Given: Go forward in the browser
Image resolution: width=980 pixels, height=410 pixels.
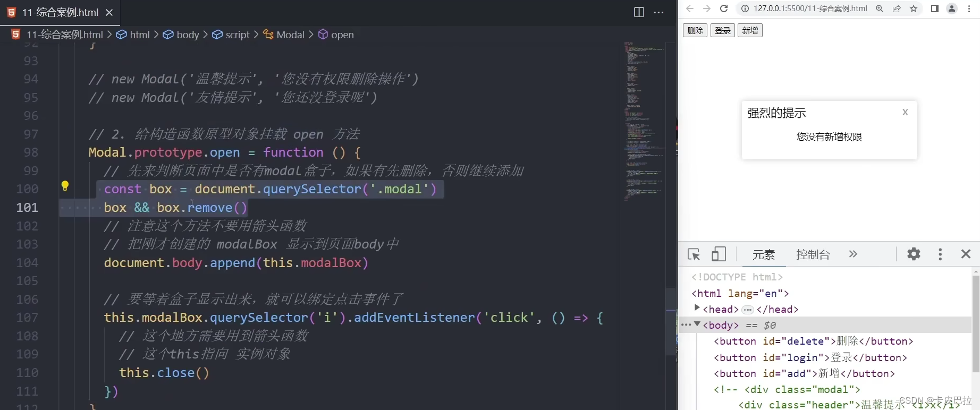Looking at the screenshot, I should coord(707,8).
